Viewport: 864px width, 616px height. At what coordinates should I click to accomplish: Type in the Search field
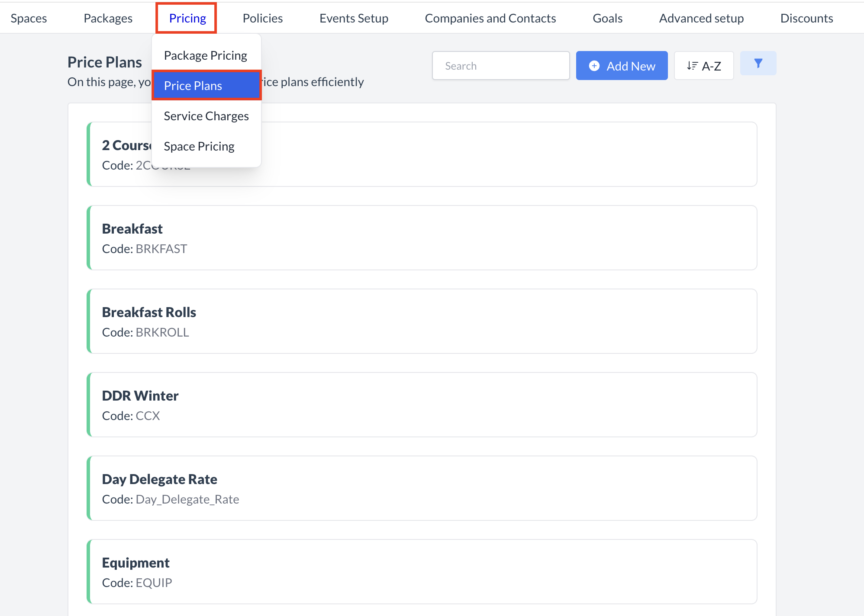[x=501, y=66]
